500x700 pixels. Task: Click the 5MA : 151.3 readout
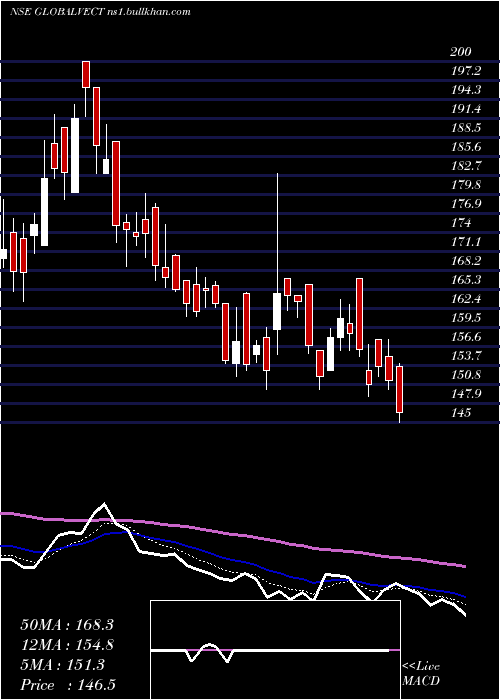pos(62,665)
